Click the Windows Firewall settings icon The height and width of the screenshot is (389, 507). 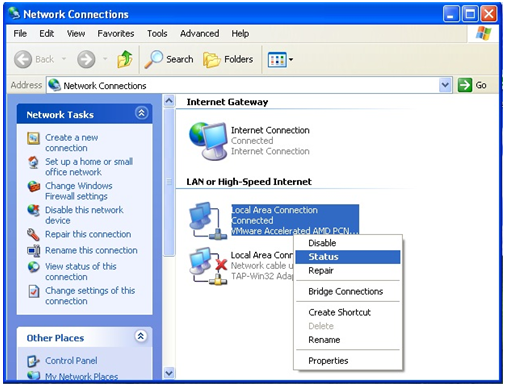click(33, 186)
